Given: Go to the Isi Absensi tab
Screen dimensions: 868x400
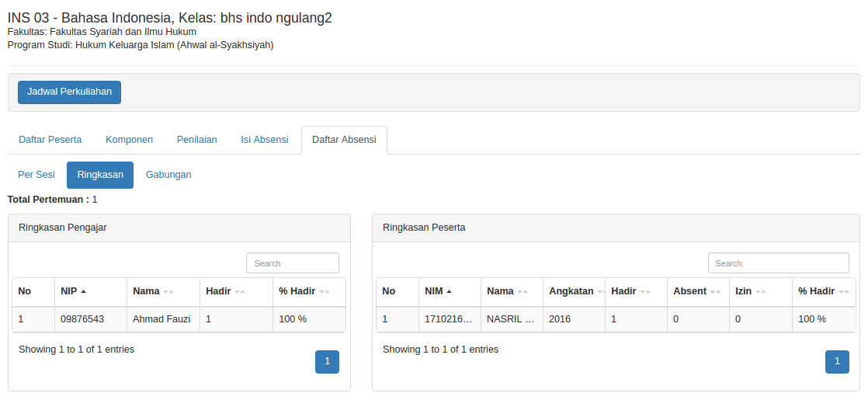Looking at the screenshot, I should tap(265, 140).
